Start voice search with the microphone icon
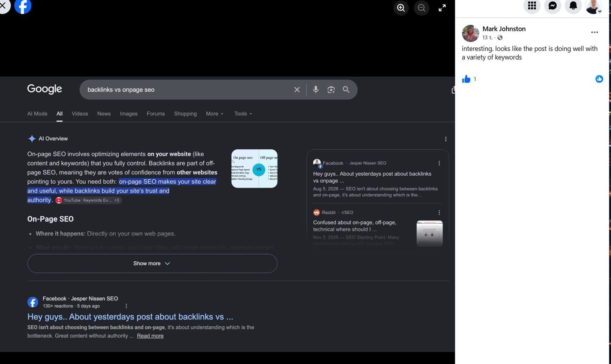The image size is (611, 364). pyautogui.click(x=316, y=90)
